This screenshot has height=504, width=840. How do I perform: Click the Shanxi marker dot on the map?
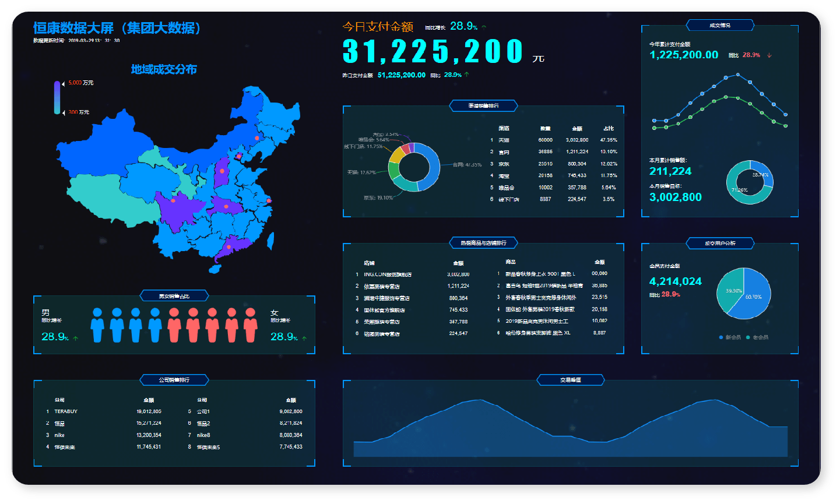pyautogui.click(x=222, y=171)
